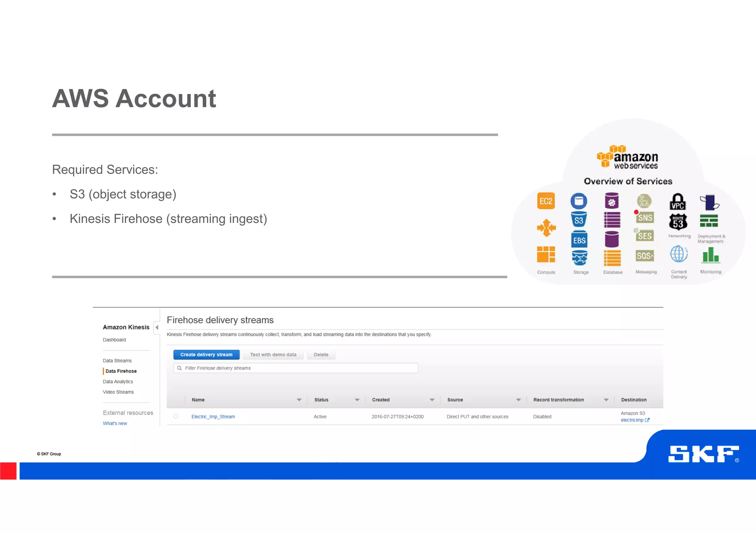This screenshot has height=534, width=756.
Task: Click the blue storage gateway icon below EBS
Action: point(579,258)
